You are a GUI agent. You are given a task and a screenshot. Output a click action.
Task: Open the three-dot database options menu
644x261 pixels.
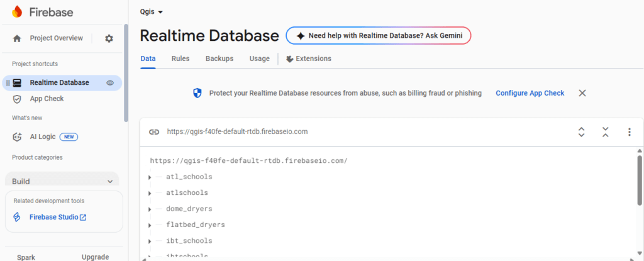click(629, 132)
